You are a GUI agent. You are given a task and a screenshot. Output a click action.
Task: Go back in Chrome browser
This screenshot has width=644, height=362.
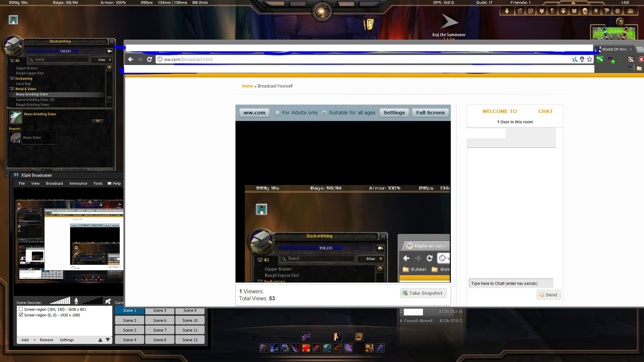(131, 59)
